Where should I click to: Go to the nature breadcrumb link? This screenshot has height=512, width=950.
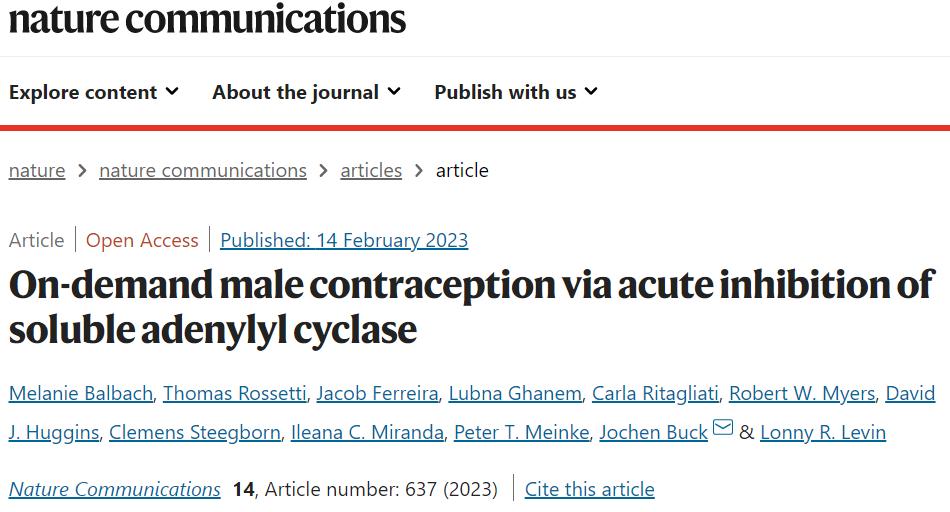click(37, 170)
